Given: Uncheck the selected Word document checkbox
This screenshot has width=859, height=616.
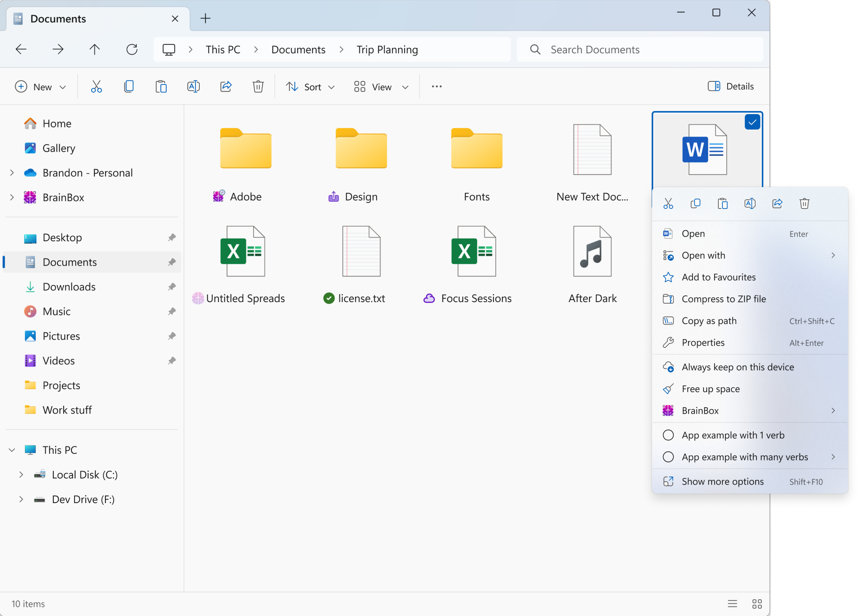Looking at the screenshot, I should click(x=752, y=122).
